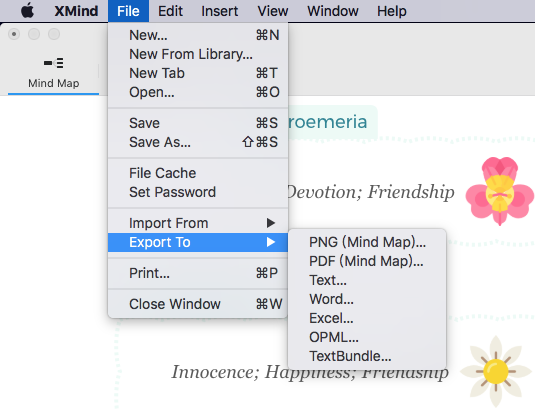The height and width of the screenshot is (410, 535).
Task: Export to OPML...
Action: pyautogui.click(x=367, y=337)
